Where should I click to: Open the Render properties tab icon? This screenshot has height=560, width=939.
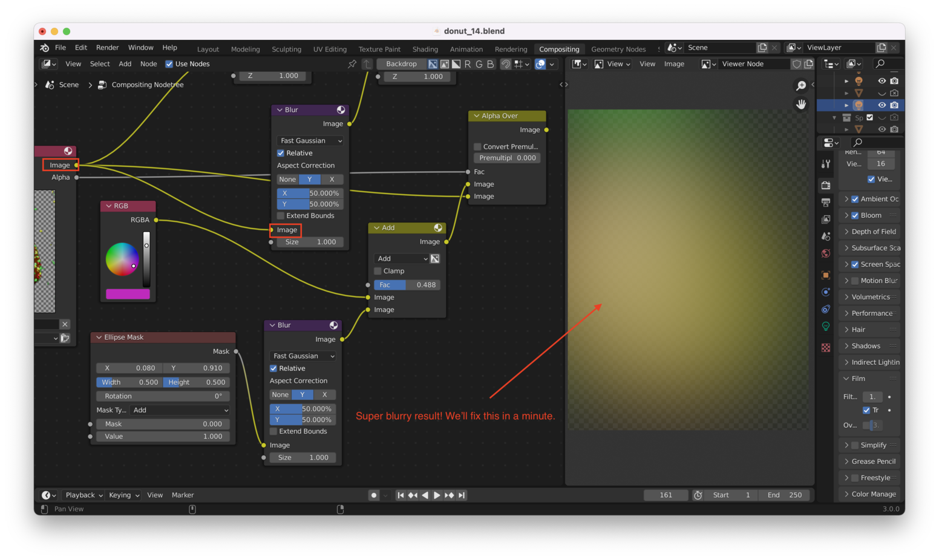[826, 185]
